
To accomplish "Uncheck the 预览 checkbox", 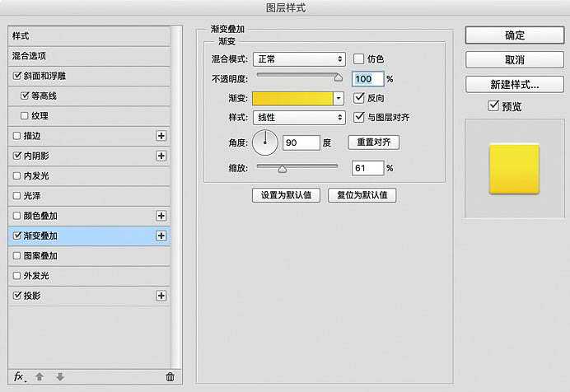I will click(493, 105).
